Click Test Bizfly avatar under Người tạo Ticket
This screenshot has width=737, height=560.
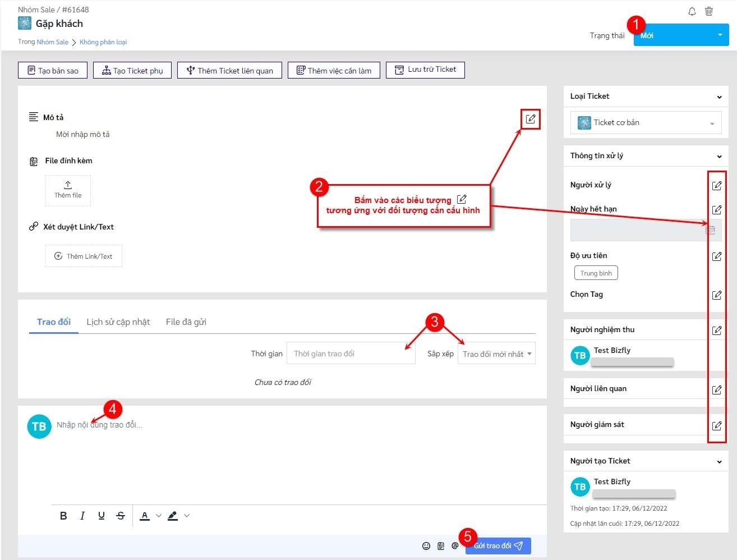click(x=580, y=486)
